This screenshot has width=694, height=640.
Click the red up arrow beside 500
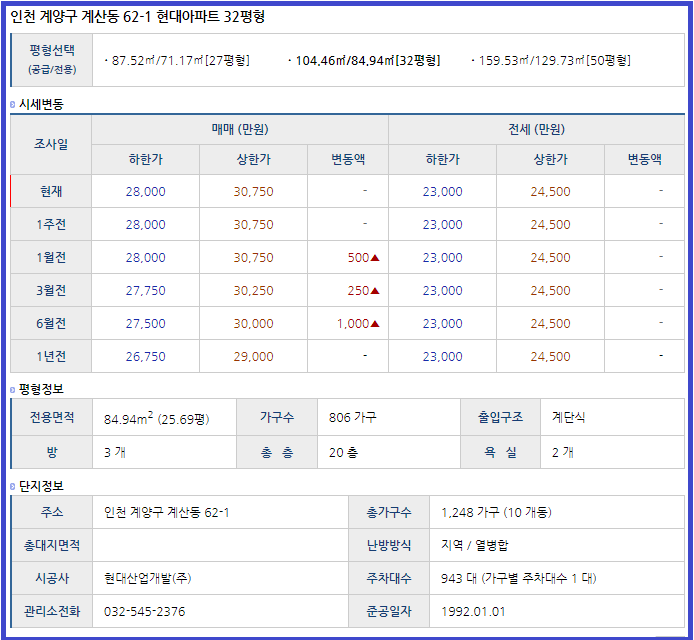(x=375, y=258)
